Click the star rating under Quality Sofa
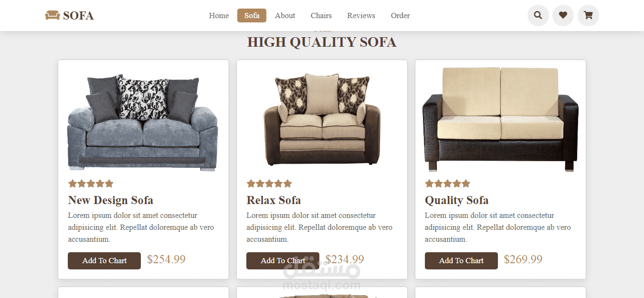The width and height of the screenshot is (644, 298). 448,184
